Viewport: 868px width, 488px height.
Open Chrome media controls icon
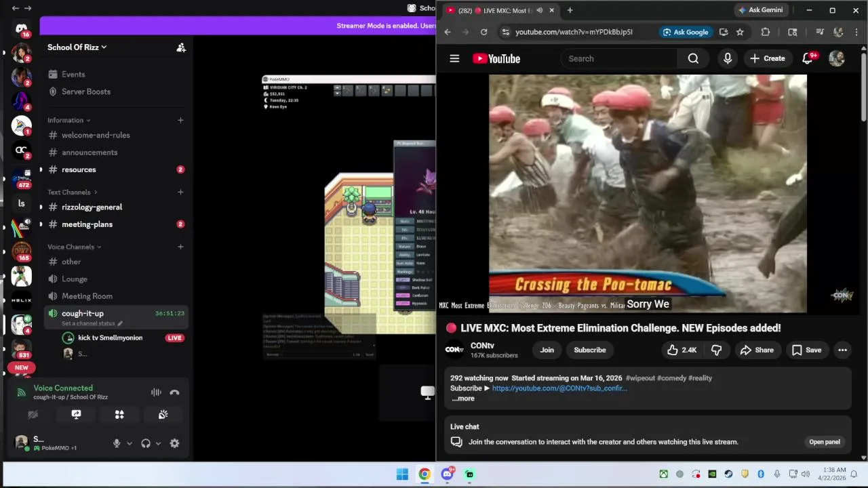pyautogui.click(x=820, y=32)
